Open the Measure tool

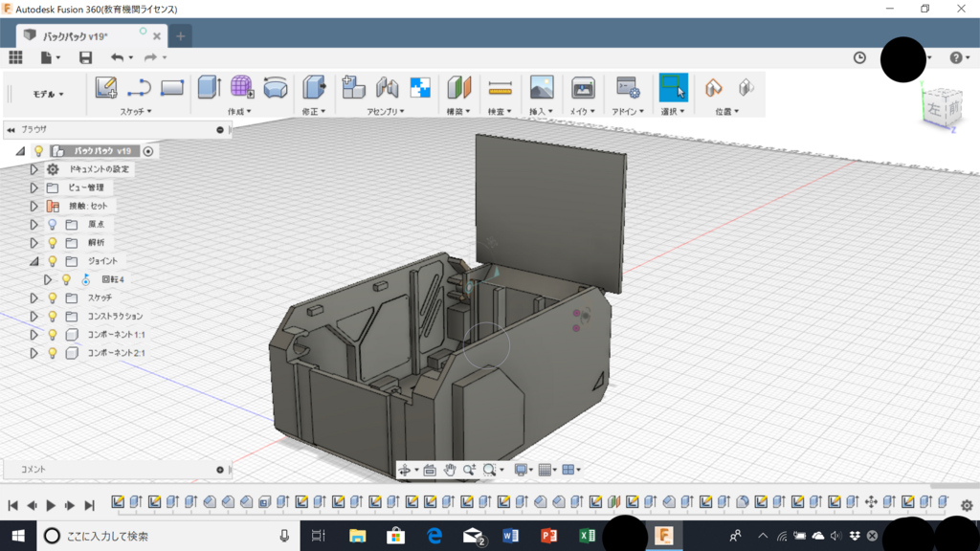500,87
